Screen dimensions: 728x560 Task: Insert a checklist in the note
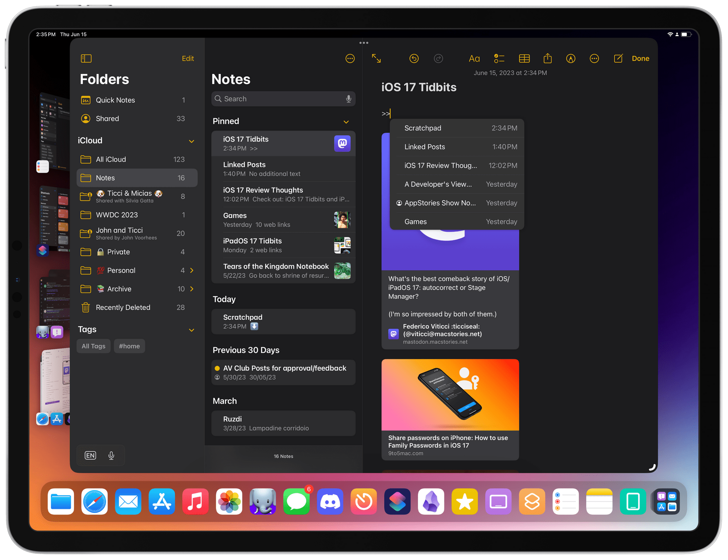pyautogui.click(x=499, y=58)
